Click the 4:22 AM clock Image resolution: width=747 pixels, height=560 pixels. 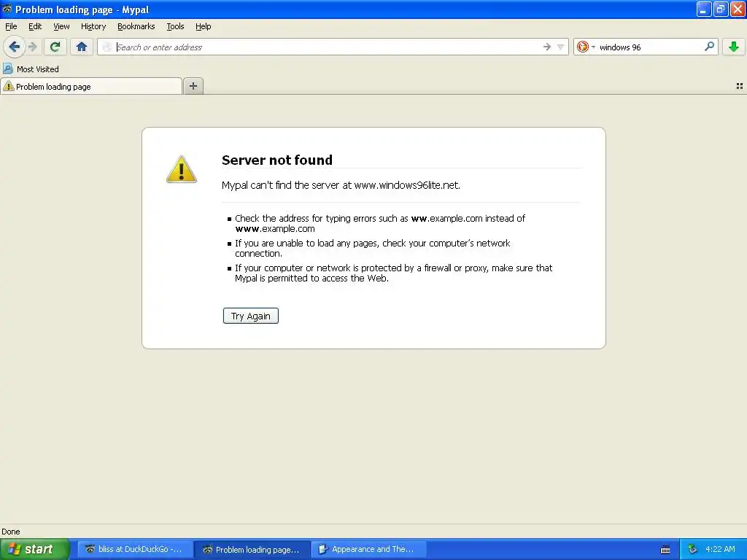pyautogui.click(x=720, y=549)
